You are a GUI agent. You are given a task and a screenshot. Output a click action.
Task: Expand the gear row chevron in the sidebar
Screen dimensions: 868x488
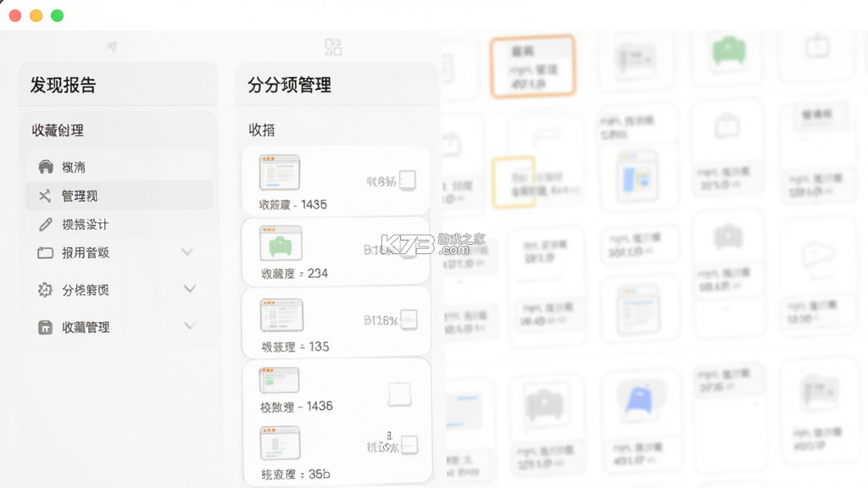pos(189,289)
